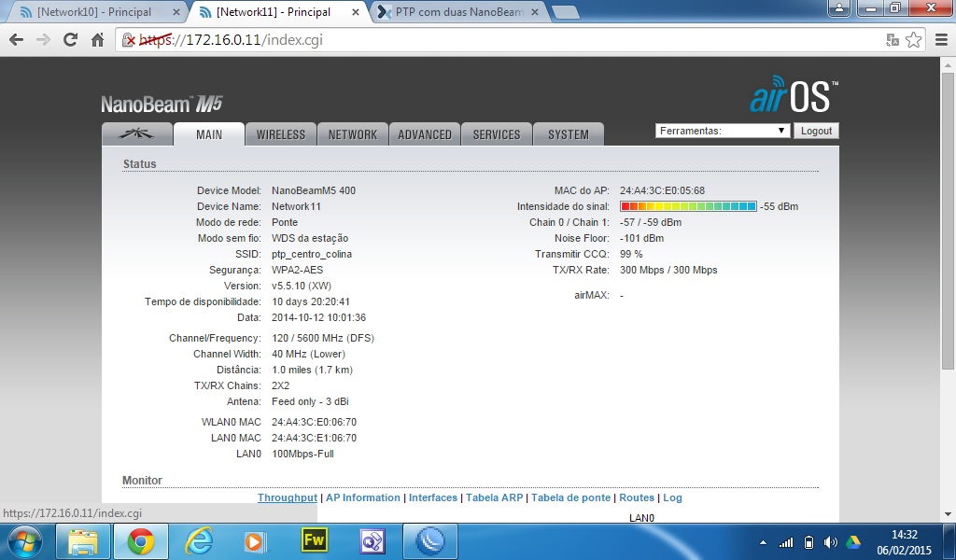Click the Logout button
The height and width of the screenshot is (560, 956).
[816, 131]
